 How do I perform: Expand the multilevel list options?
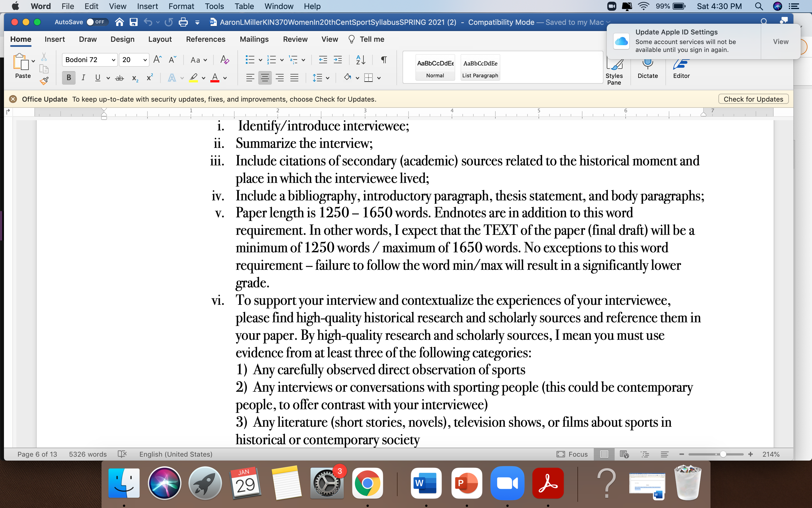click(x=303, y=60)
